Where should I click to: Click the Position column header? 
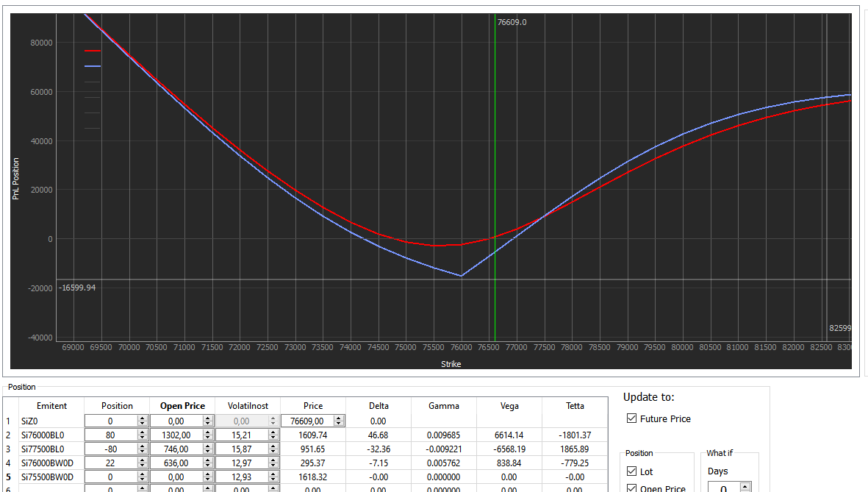pos(117,405)
